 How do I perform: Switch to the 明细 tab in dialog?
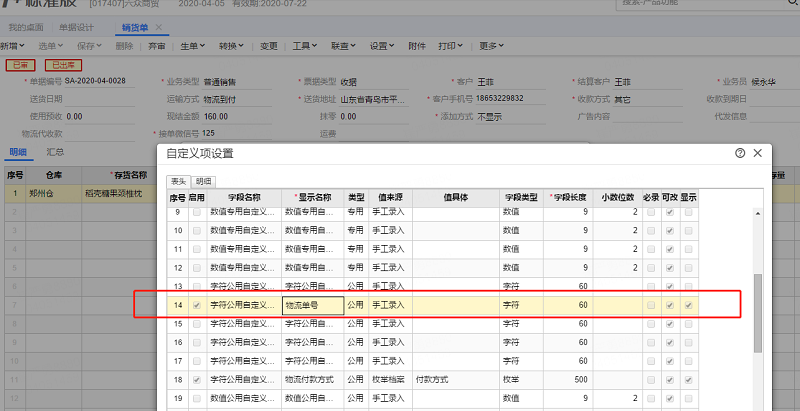click(x=203, y=181)
